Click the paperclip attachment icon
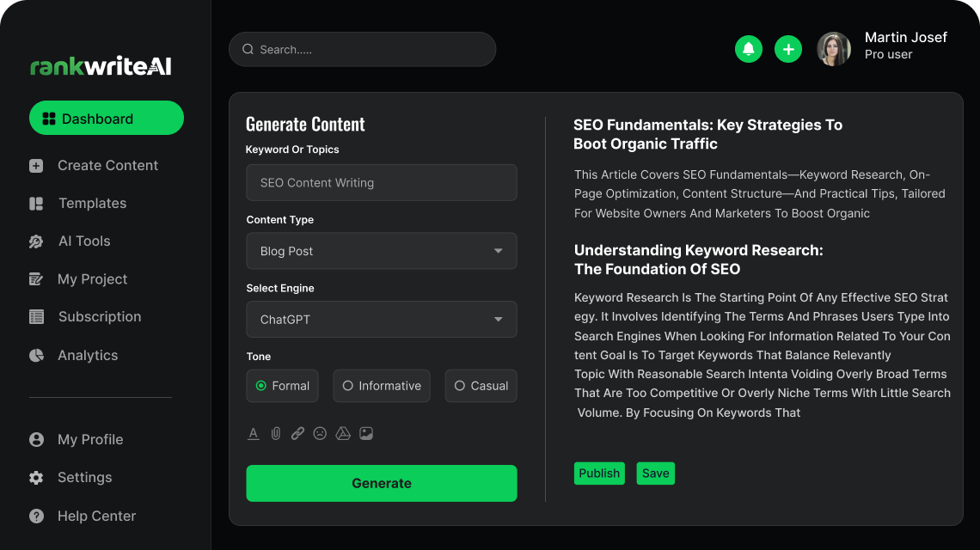Viewport: 980px width, 550px height. pyautogui.click(x=275, y=434)
